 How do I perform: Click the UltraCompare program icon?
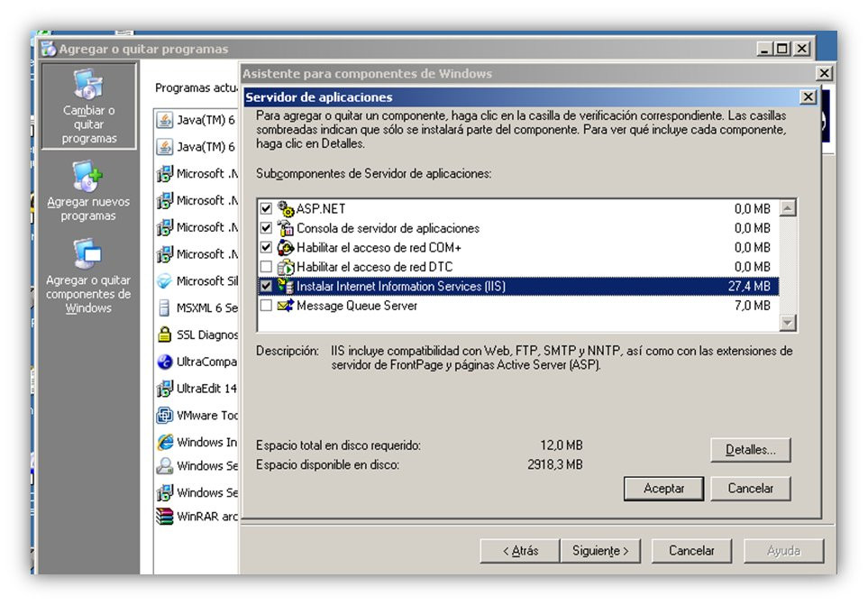click(x=164, y=362)
